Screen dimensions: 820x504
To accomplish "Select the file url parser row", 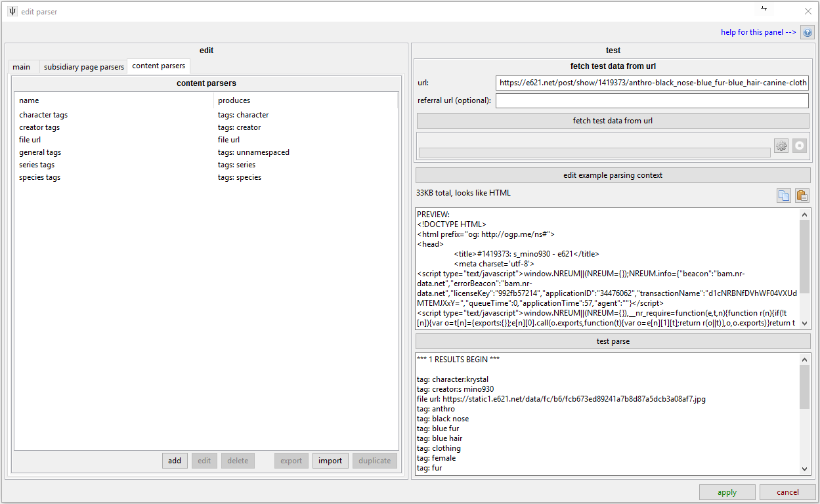I will 206,140.
